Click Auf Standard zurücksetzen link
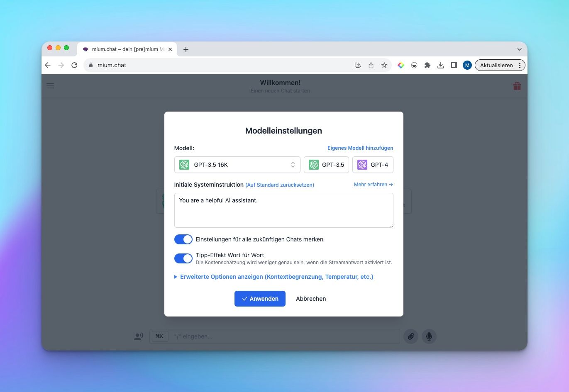 [280, 185]
